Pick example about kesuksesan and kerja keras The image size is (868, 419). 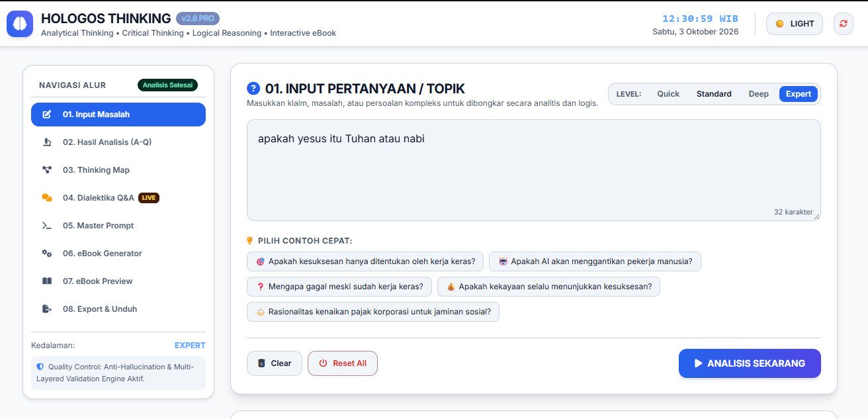tap(365, 261)
